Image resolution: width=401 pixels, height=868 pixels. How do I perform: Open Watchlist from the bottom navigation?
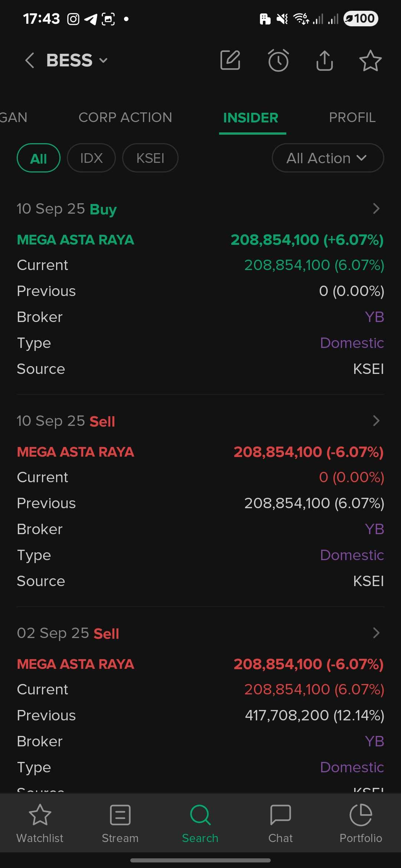click(40, 822)
